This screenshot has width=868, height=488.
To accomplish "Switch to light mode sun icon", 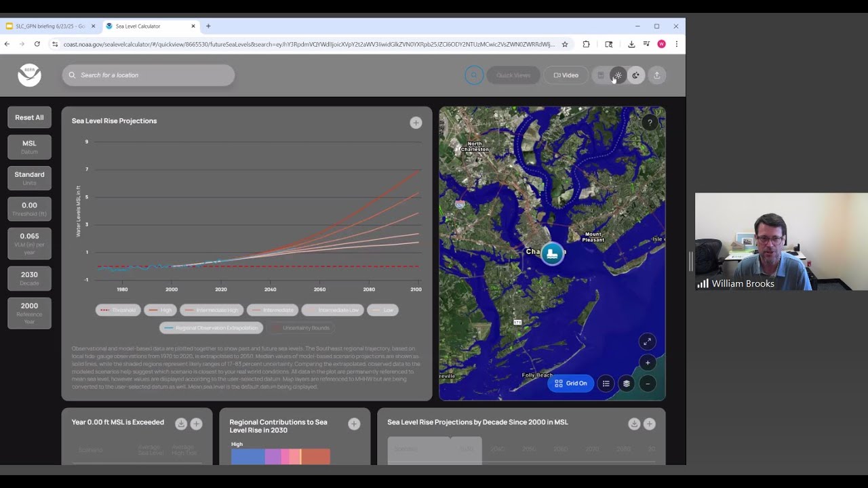I will pyautogui.click(x=618, y=75).
